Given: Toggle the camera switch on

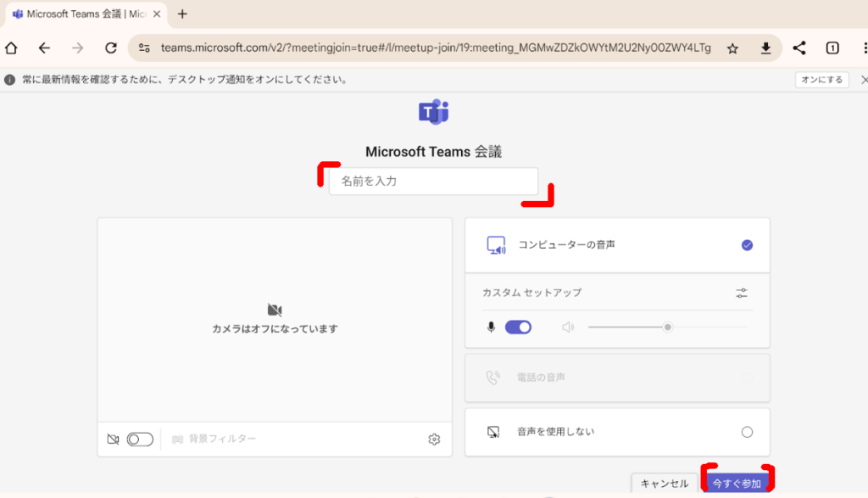Looking at the screenshot, I should (140, 439).
